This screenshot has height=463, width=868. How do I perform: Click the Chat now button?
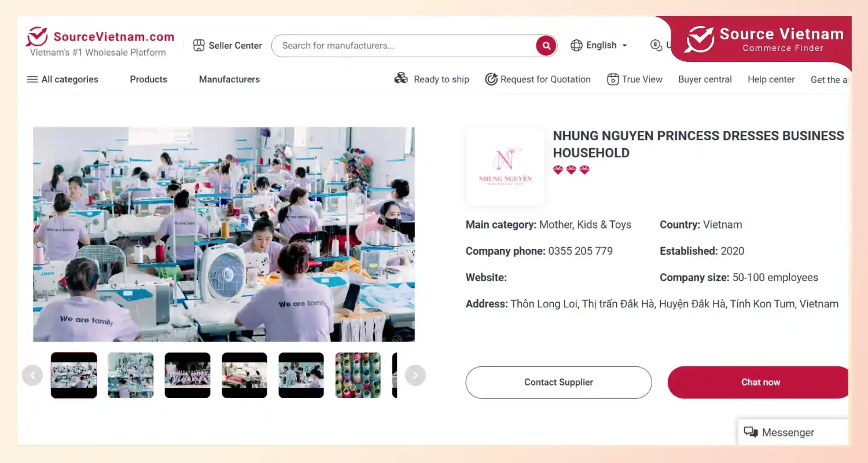pyautogui.click(x=759, y=382)
